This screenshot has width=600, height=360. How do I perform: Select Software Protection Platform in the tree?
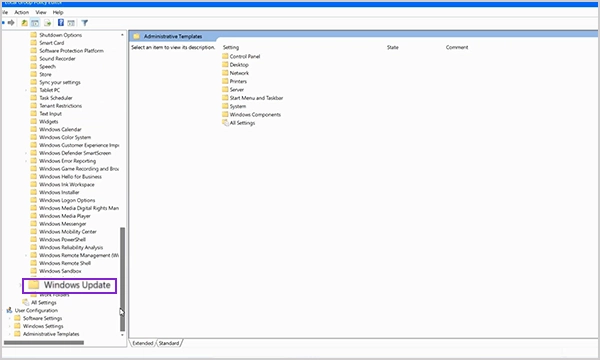tap(72, 50)
